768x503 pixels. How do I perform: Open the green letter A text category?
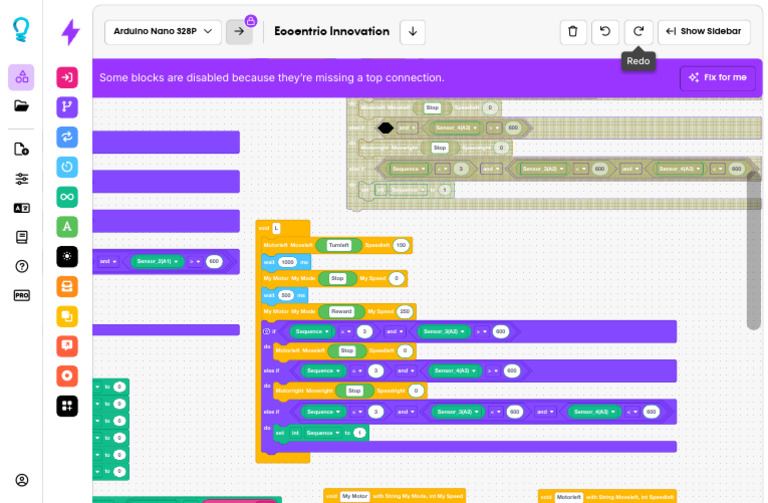coord(67,227)
